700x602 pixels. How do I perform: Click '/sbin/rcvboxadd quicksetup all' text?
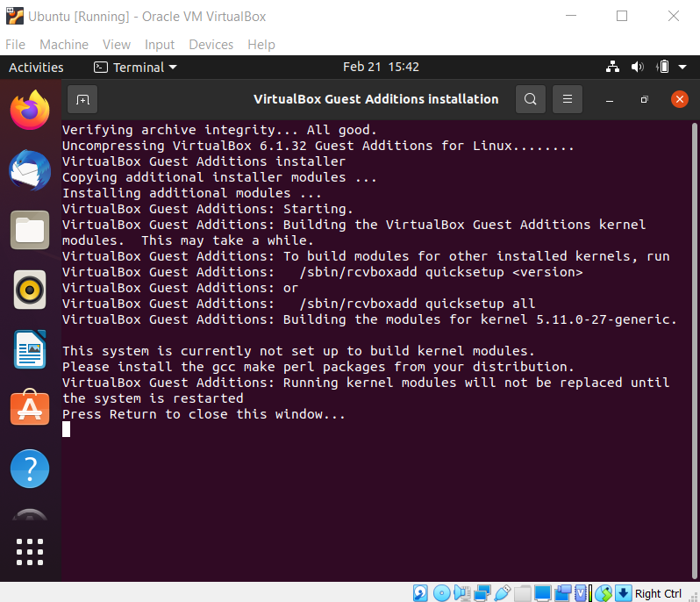click(418, 304)
